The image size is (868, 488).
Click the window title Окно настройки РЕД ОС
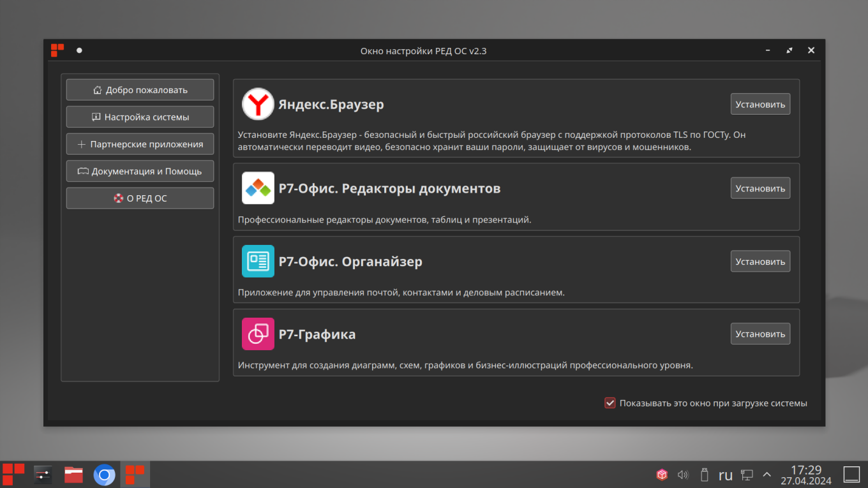click(424, 50)
